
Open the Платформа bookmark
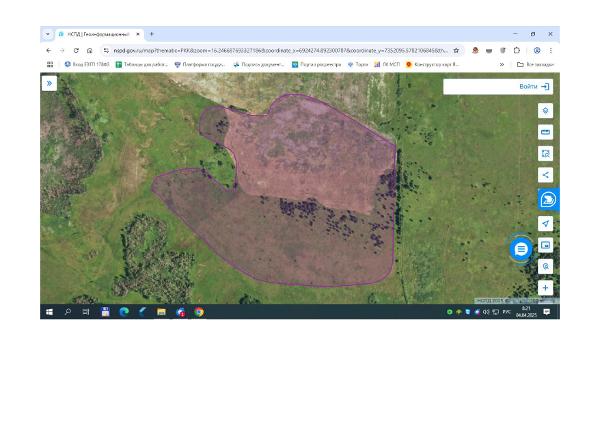pyautogui.click(x=200, y=64)
